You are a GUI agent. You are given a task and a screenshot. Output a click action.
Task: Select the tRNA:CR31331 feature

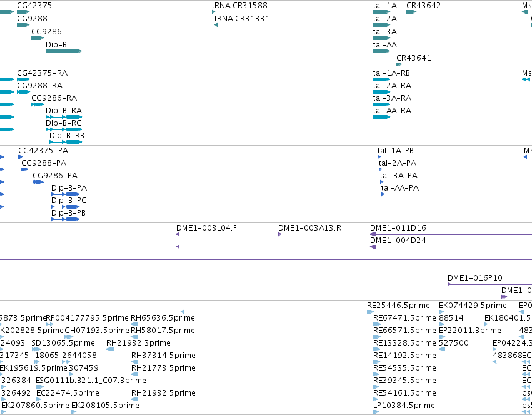pos(216,25)
